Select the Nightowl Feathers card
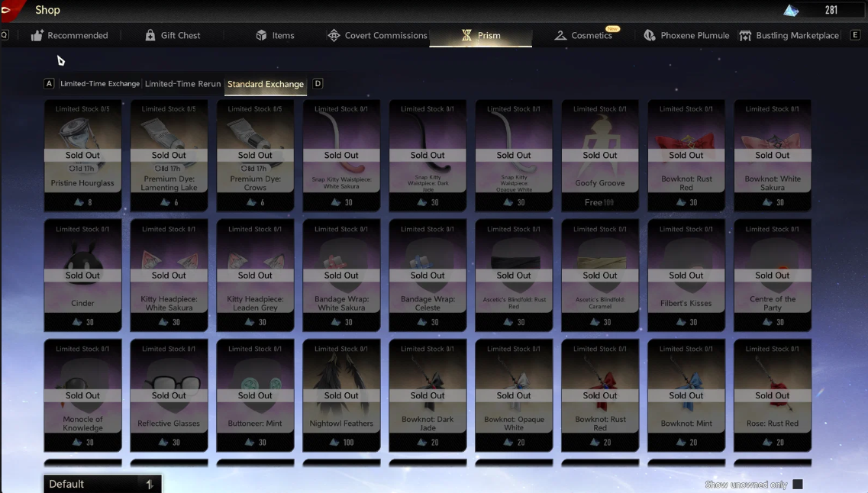The width and height of the screenshot is (868, 493). (341, 395)
